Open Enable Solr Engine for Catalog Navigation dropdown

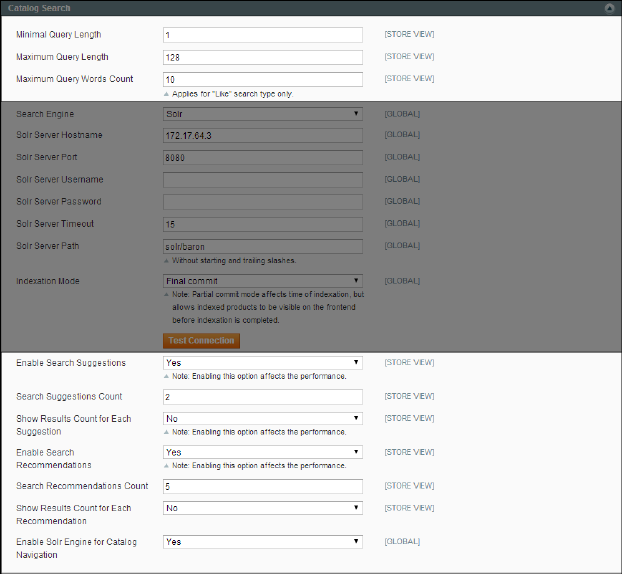[262, 542]
